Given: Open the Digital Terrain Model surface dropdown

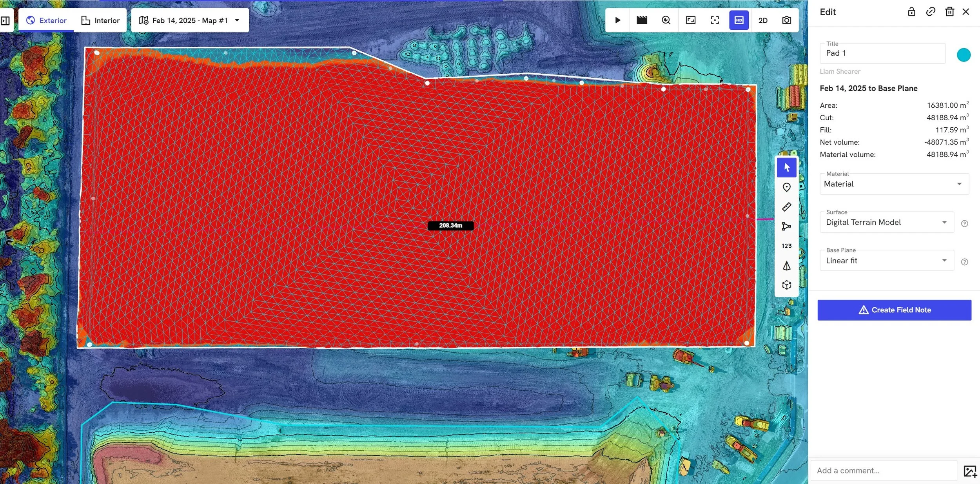Looking at the screenshot, I should pyautogui.click(x=944, y=222).
